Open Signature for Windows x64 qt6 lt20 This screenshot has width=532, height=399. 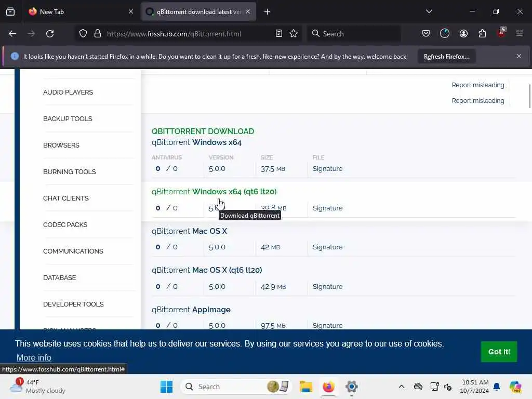(x=327, y=208)
